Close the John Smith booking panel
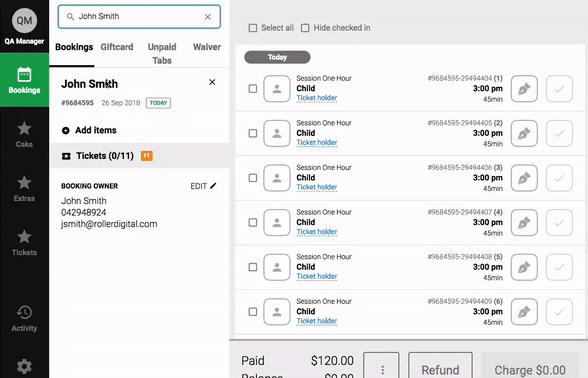The image size is (588, 378). [x=212, y=82]
